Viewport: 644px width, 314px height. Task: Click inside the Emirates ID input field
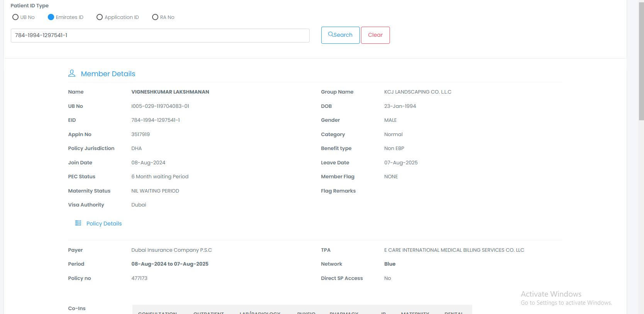(x=160, y=36)
